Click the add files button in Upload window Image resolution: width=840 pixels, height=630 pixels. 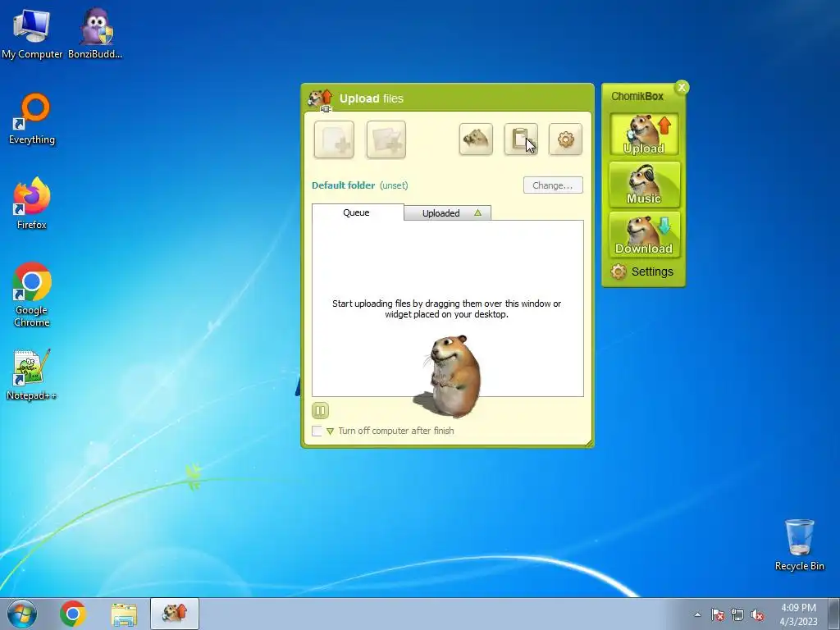(x=334, y=139)
